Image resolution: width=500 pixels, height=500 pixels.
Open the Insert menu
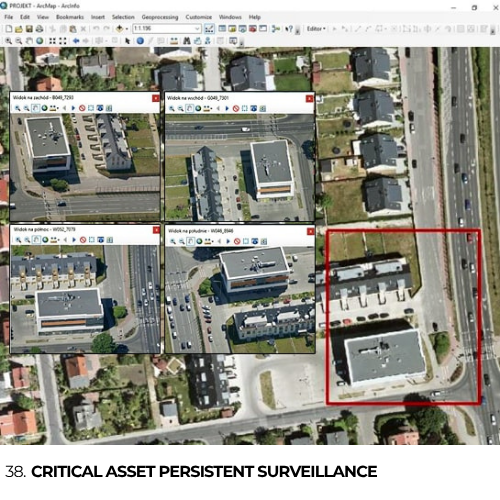98,17
